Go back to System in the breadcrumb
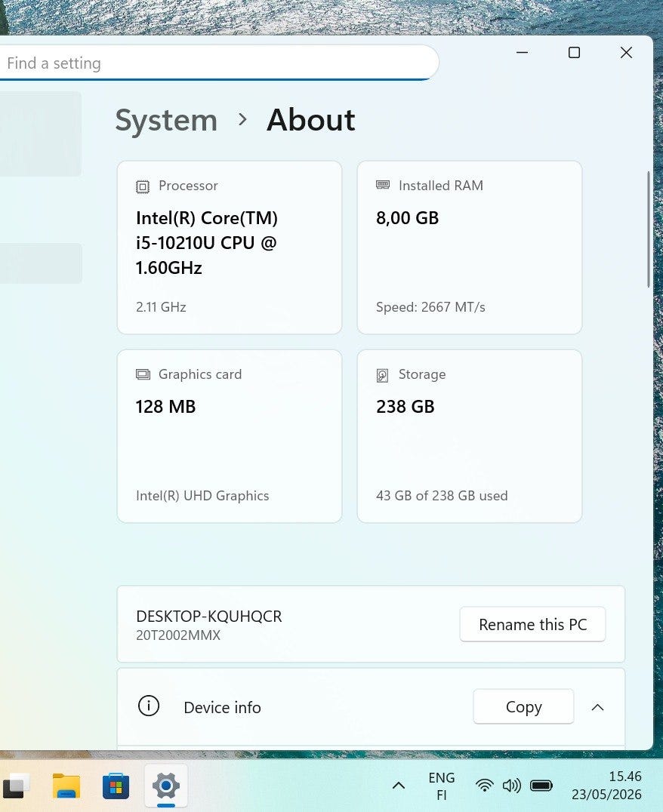Viewport: 663px width, 812px height. click(x=166, y=121)
